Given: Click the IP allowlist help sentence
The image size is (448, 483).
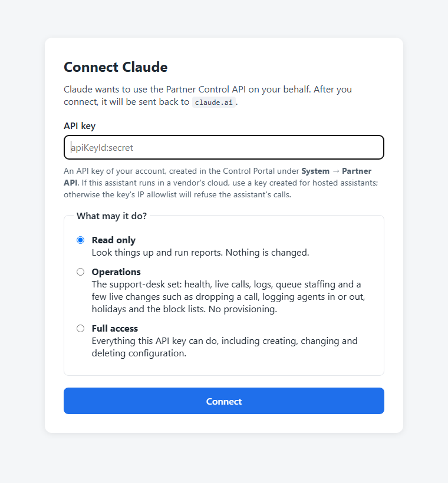Looking at the screenshot, I should (x=221, y=188).
